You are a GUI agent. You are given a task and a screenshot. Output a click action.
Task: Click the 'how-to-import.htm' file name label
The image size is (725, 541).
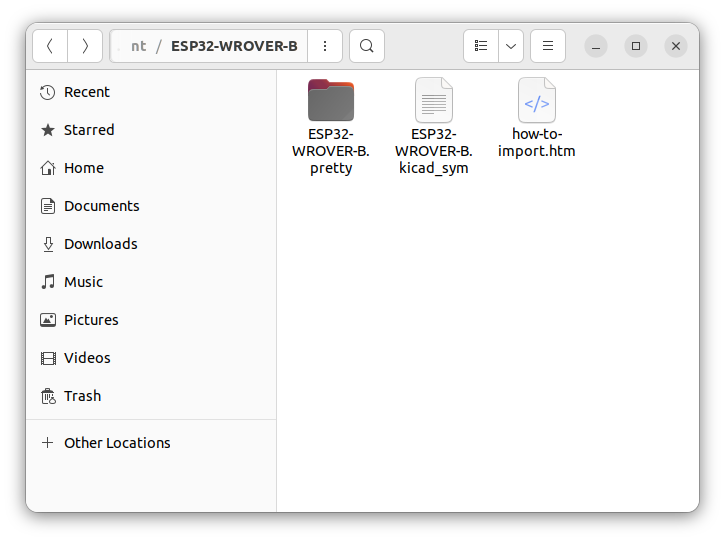point(537,142)
